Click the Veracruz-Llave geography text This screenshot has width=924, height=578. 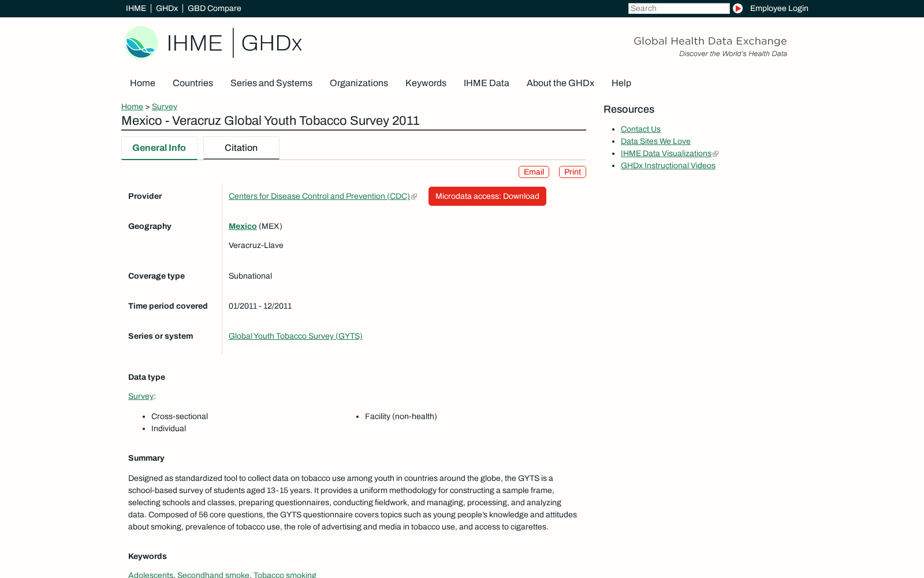(x=256, y=246)
